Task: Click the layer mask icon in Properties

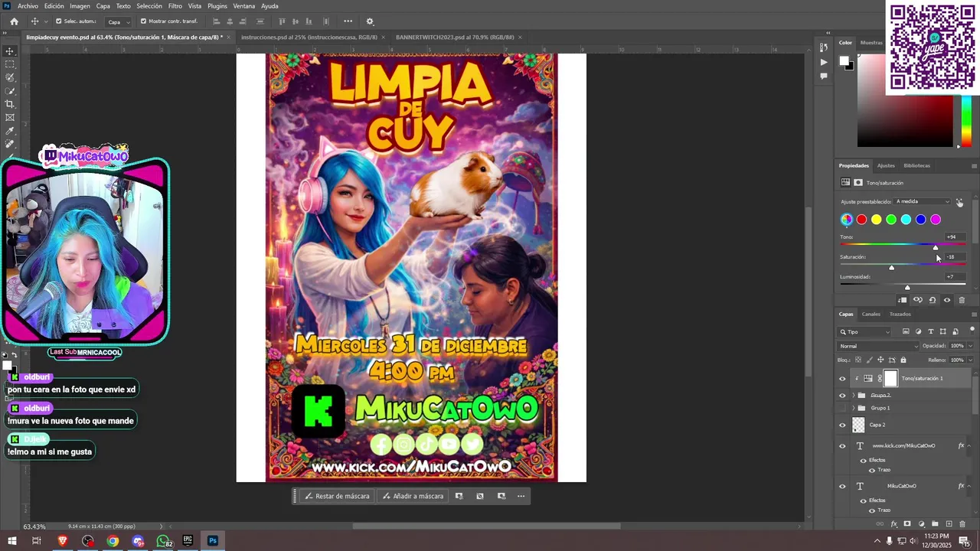Action: click(x=858, y=183)
